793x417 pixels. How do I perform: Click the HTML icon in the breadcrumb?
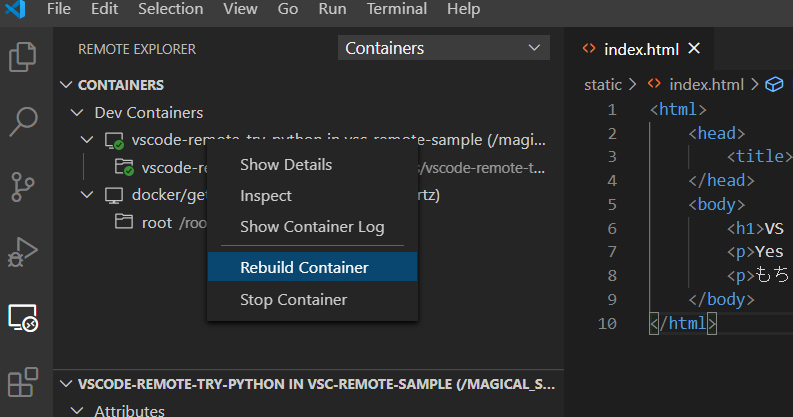pyautogui.click(x=654, y=83)
